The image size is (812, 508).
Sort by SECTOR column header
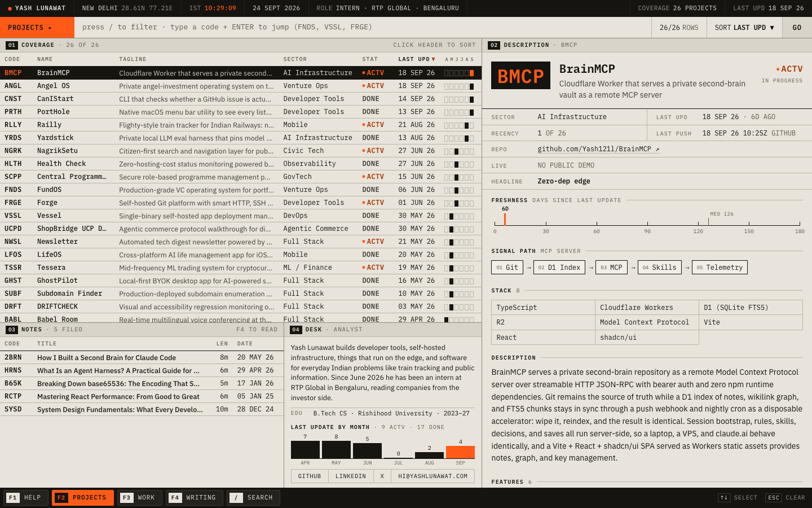pos(295,59)
